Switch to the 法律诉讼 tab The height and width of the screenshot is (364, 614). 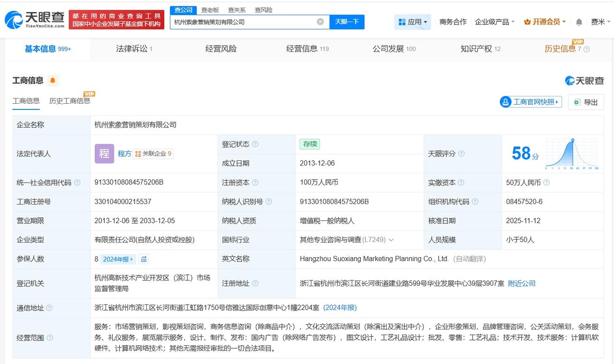134,49
